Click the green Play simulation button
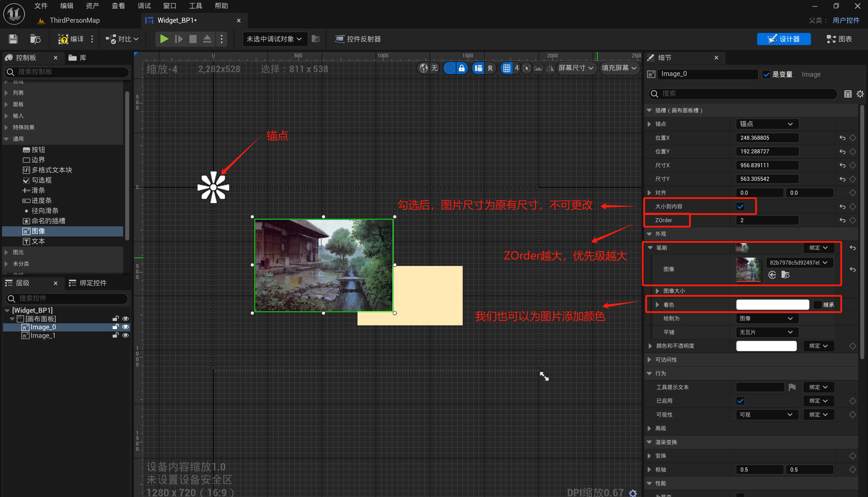This screenshot has width=868, height=497. click(164, 39)
